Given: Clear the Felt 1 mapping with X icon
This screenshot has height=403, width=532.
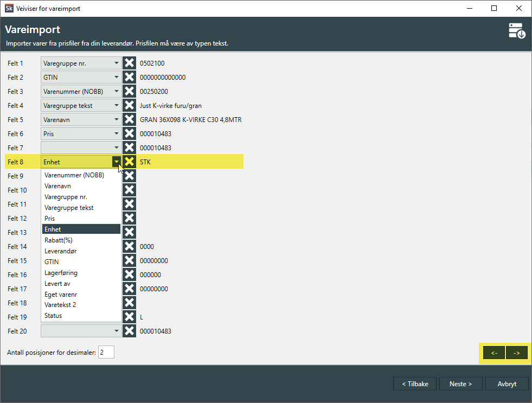Looking at the screenshot, I should tap(129, 63).
